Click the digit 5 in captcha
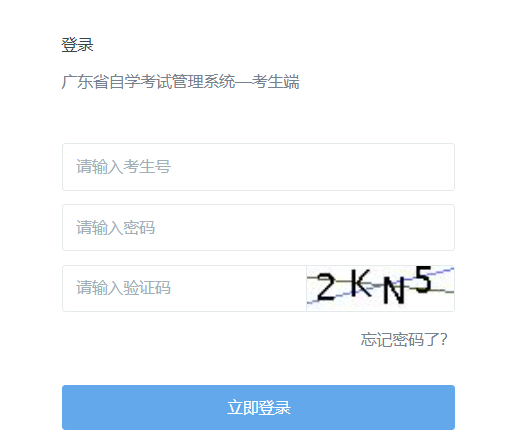This screenshot has height=437, width=529. (x=423, y=279)
